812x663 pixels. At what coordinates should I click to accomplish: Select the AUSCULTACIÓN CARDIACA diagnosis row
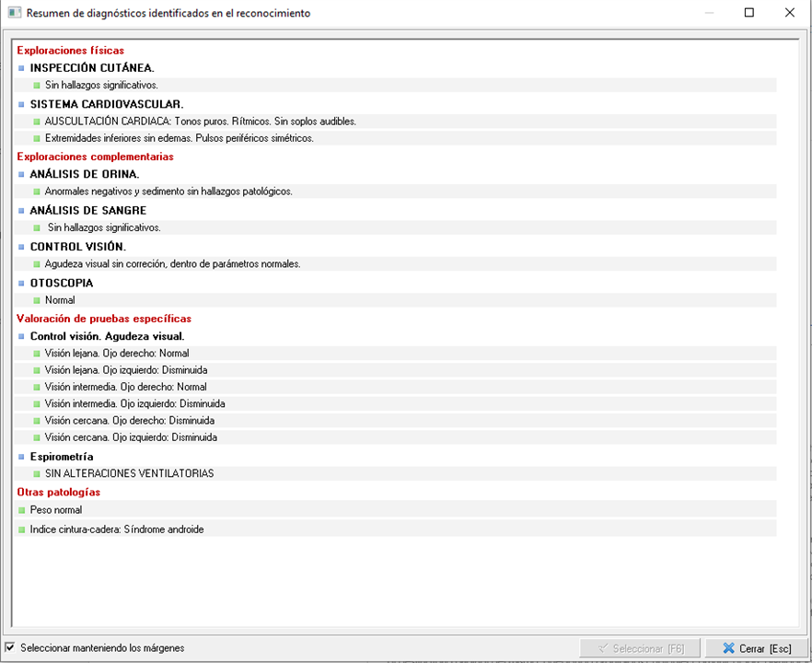(x=200, y=122)
